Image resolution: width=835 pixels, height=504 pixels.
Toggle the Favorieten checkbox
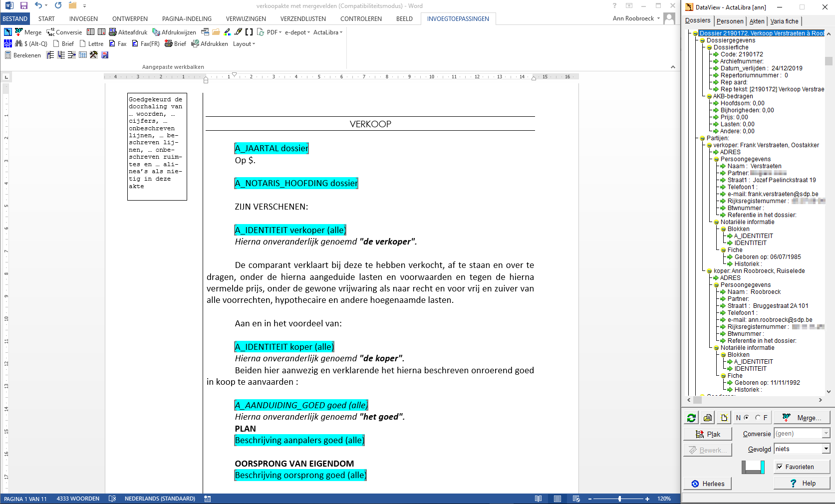point(780,467)
